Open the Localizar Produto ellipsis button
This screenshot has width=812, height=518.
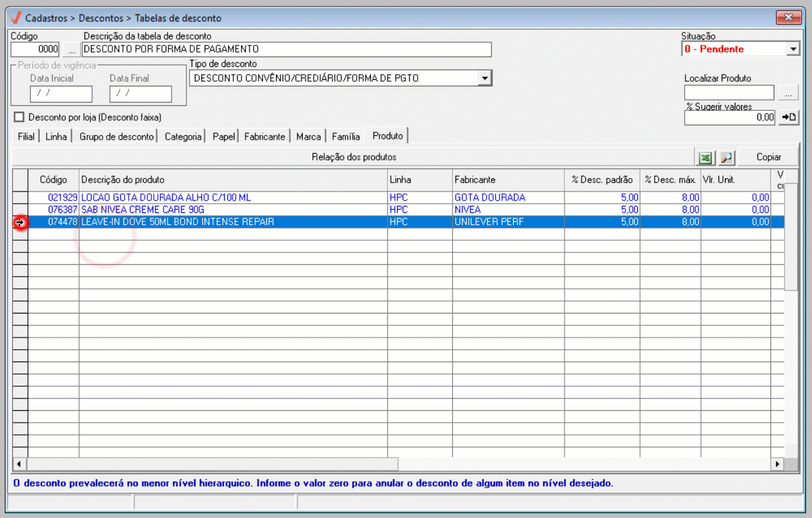[789, 93]
